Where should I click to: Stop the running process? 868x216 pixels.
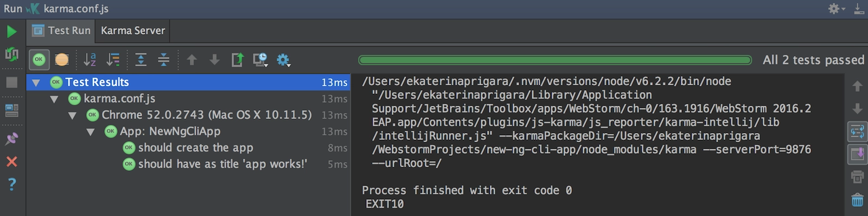pos(11,82)
